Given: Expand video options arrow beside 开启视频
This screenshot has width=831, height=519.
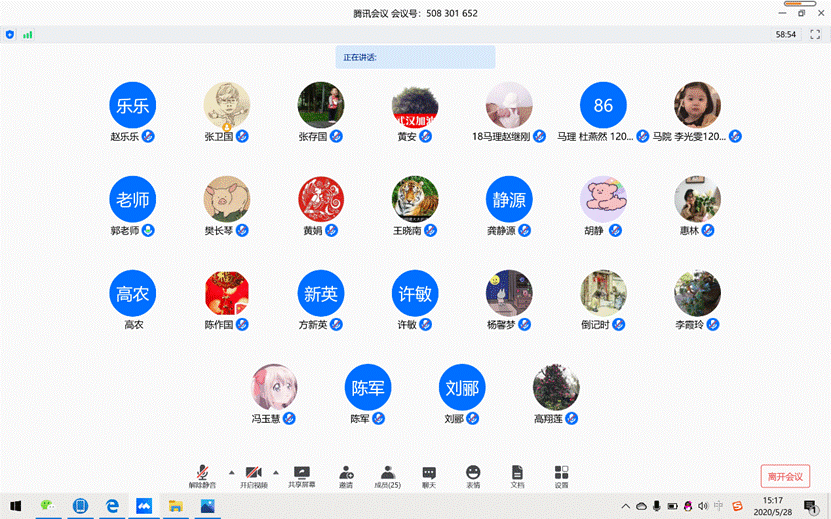Looking at the screenshot, I should pos(276,471).
